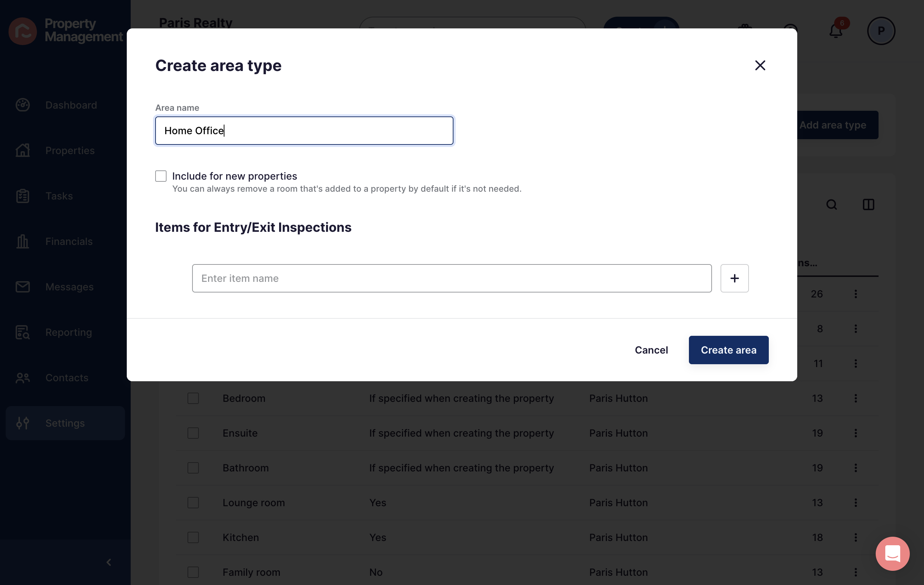This screenshot has width=924, height=585.
Task: Click the Area name input field
Action: pos(304,131)
